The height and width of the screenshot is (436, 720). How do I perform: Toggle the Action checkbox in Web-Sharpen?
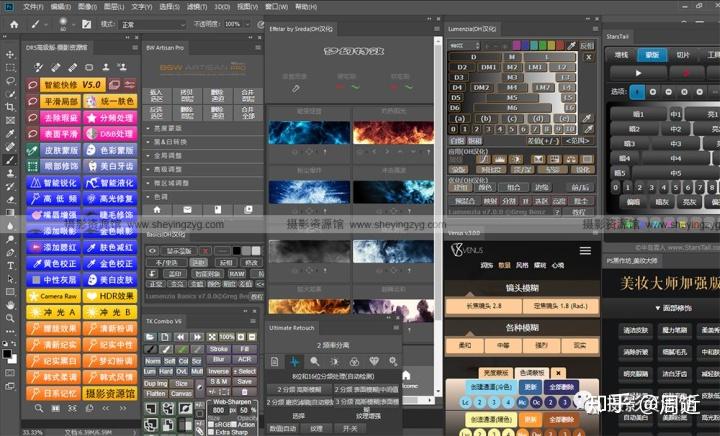pyautogui.click(x=234, y=425)
